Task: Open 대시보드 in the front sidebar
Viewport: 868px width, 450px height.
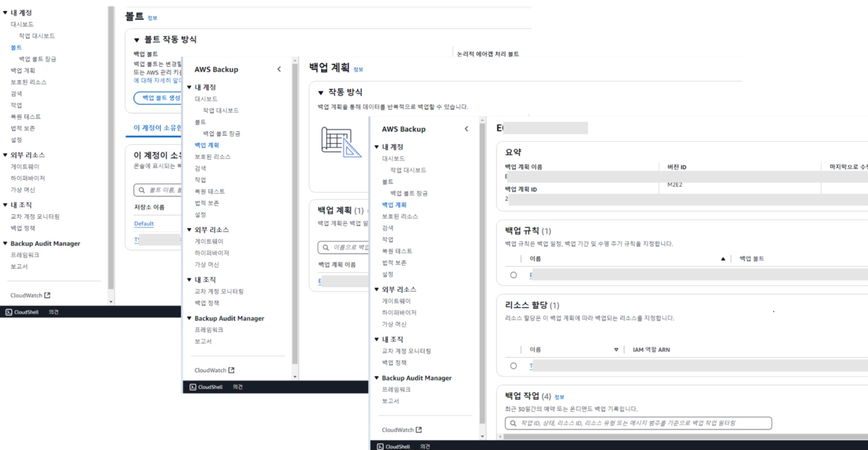Action: [x=393, y=158]
